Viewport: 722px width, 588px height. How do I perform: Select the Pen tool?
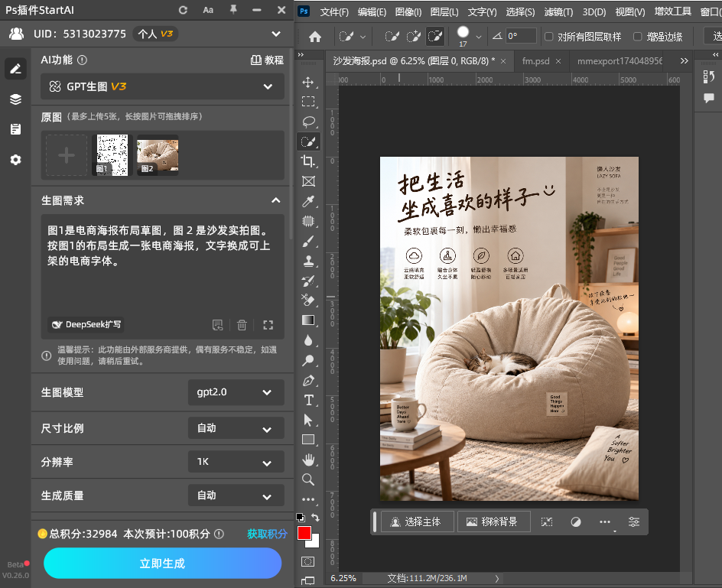tap(308, 380)
